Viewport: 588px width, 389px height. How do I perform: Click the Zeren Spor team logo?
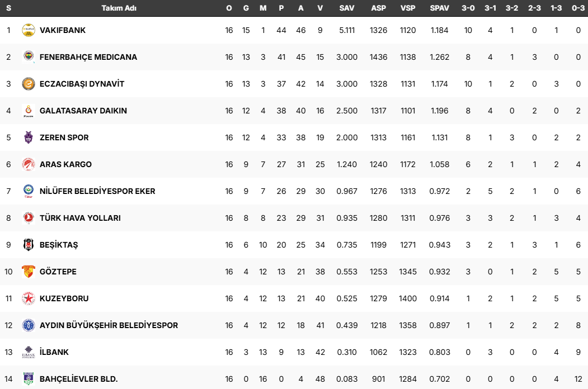coord(29,137)
